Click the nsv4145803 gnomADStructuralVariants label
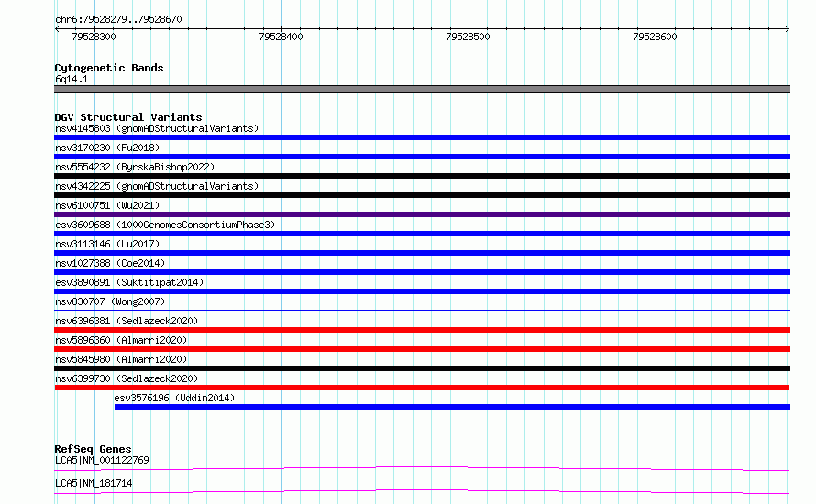This screenshot has width=816, height=504. pyautogui.click(x=157, y=128)
